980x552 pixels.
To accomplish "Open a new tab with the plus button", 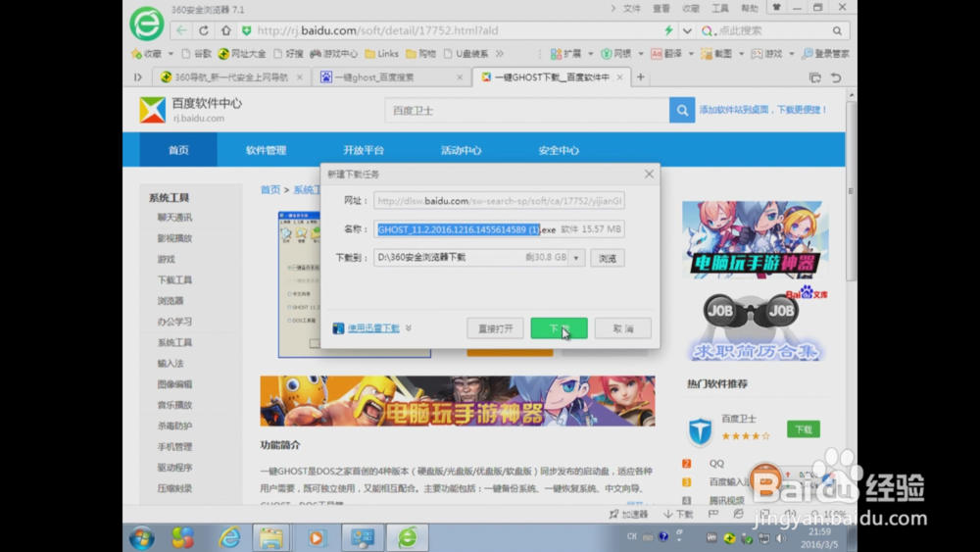I will click(x=641, y=76).
